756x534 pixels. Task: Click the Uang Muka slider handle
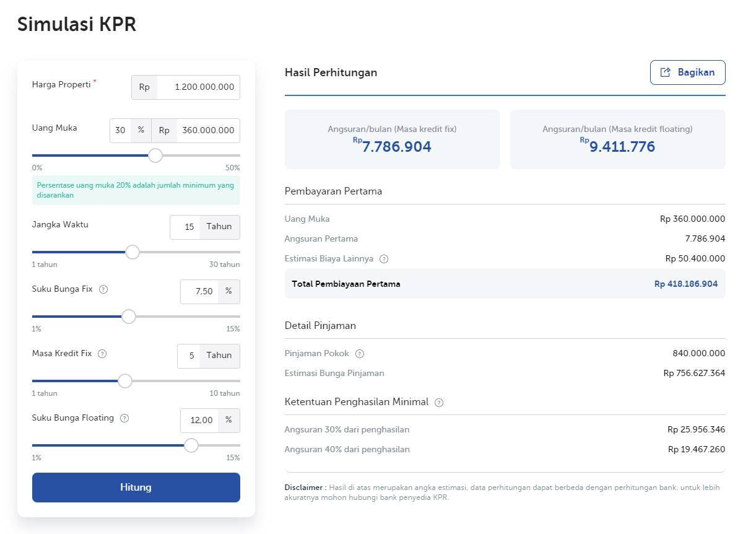(155, 155)
